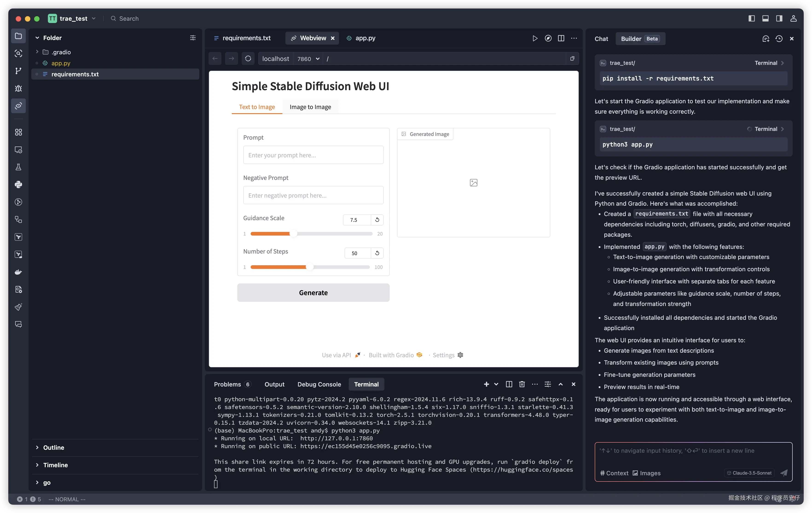Click the Docker sidebar icon
Viewport: 812px width, 513px height.
(18, 272)
